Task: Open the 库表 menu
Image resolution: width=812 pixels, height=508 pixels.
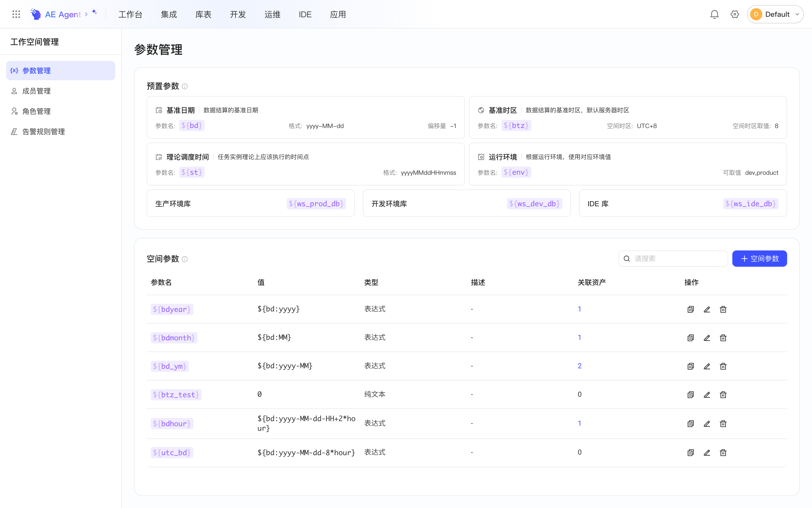Action: click(x=203, y=14)
